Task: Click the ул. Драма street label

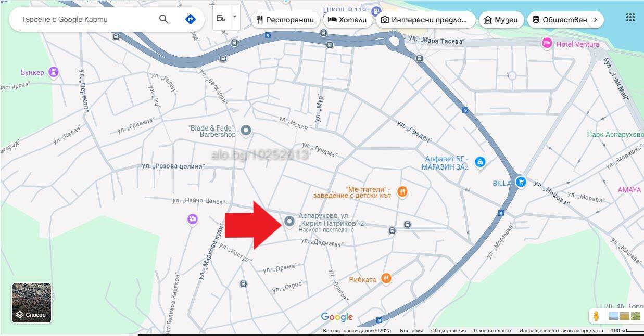Action: click(x=279, y=268)
